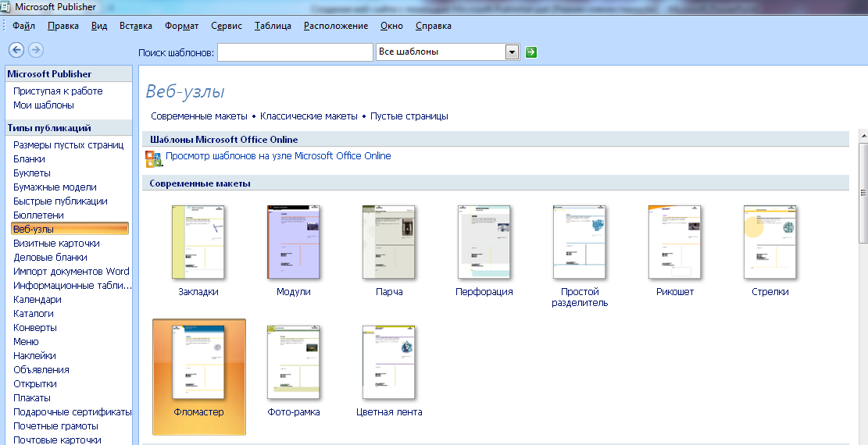Viewport: 868px width, 445px height.
Task: Select Буклеты publication type
Action: (32, 173)
